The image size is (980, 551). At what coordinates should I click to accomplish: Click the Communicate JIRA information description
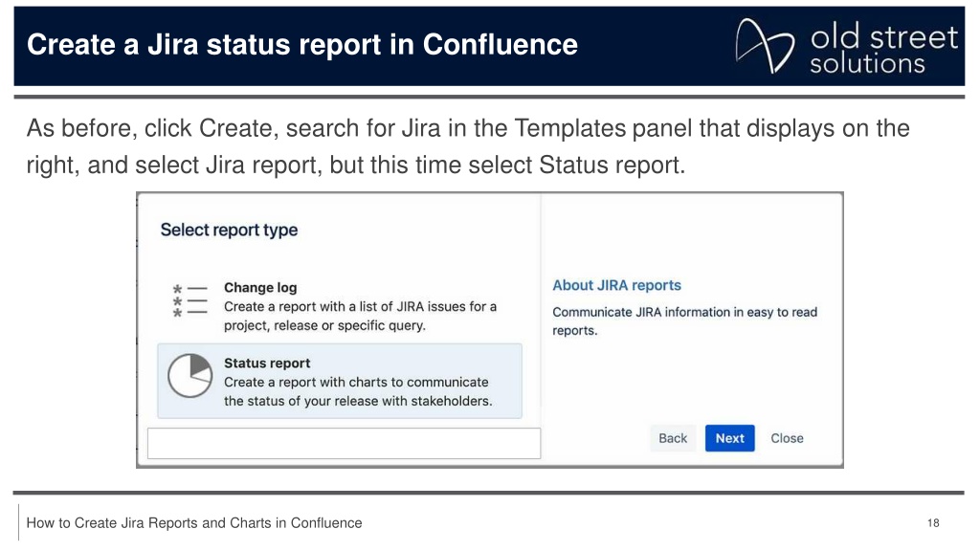tap(684, 321)
